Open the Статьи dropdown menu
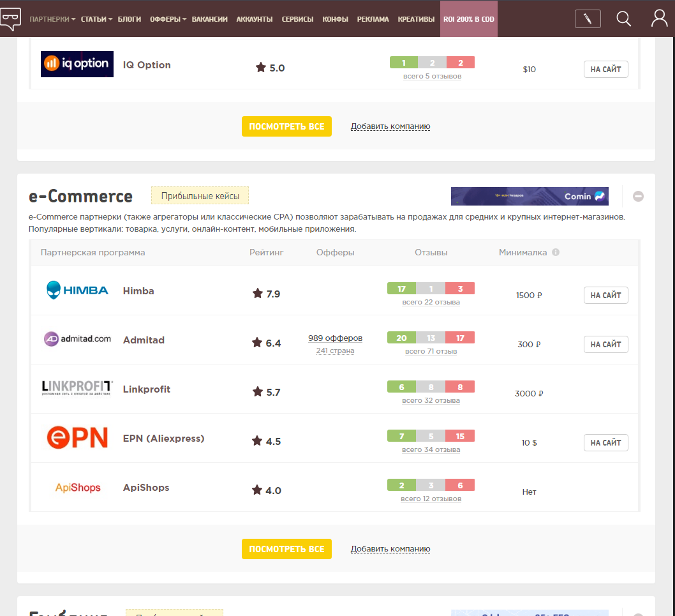The width and height of the screenshot is (675, 616). 97,19
